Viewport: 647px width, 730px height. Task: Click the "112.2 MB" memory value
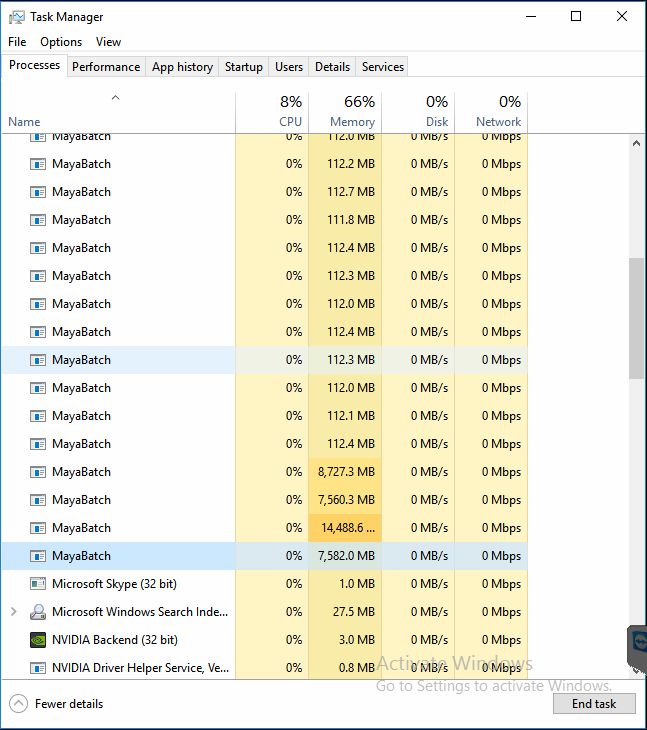[351, 164]
